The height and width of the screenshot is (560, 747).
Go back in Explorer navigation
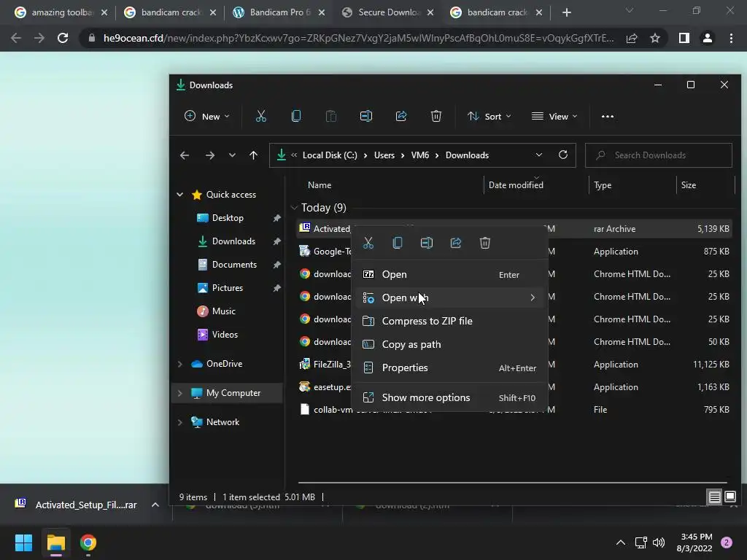pos(185,155)
